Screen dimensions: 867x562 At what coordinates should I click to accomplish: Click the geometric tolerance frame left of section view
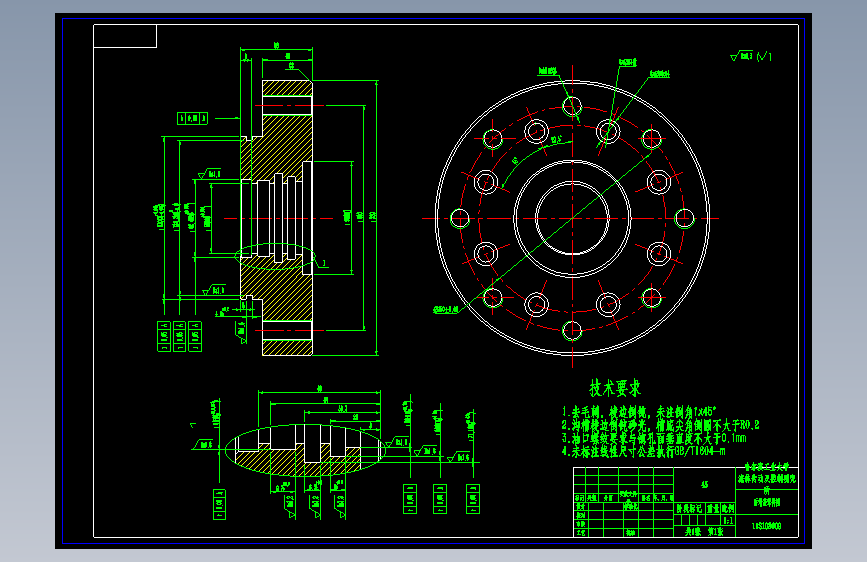tap(192, 118)
